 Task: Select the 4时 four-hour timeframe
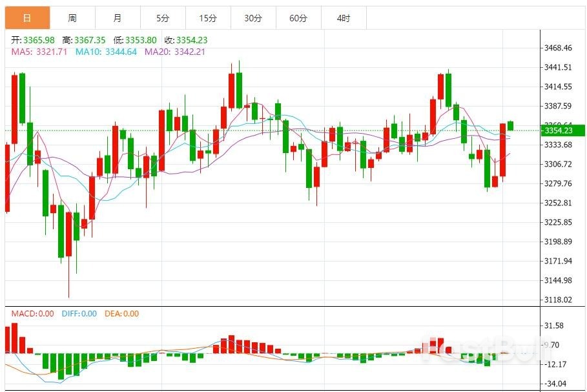tap(344, 18)
